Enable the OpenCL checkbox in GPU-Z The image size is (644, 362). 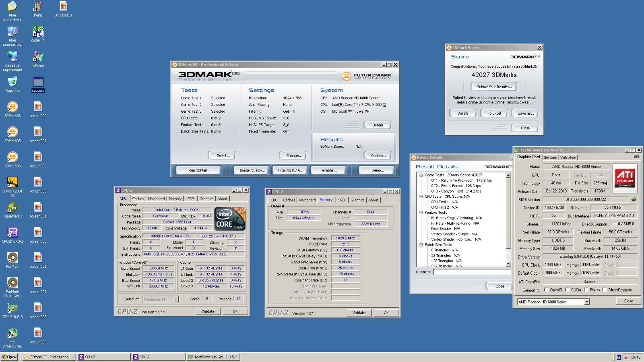546,290
